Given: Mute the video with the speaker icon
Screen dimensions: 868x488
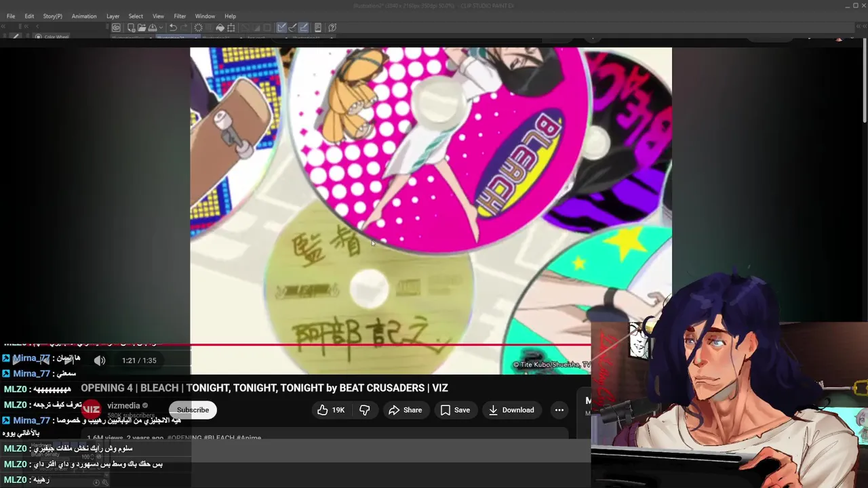Looking at the screenshot, I should (100, 361).
